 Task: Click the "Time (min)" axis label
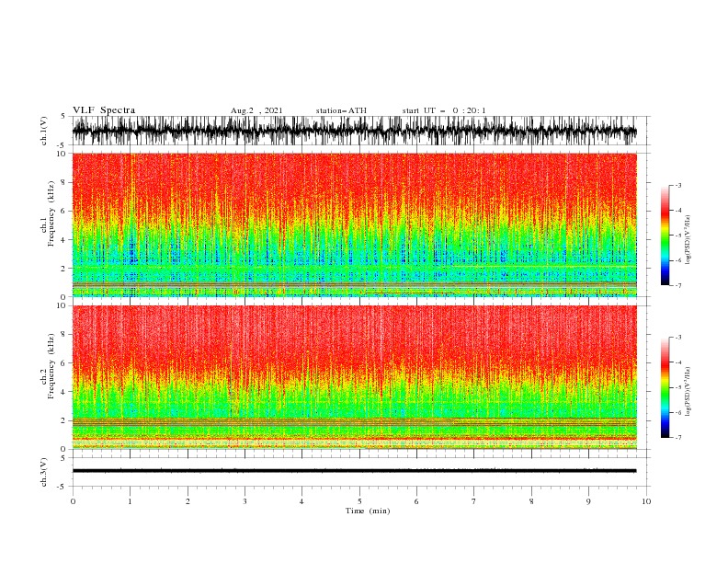[368, 511]
